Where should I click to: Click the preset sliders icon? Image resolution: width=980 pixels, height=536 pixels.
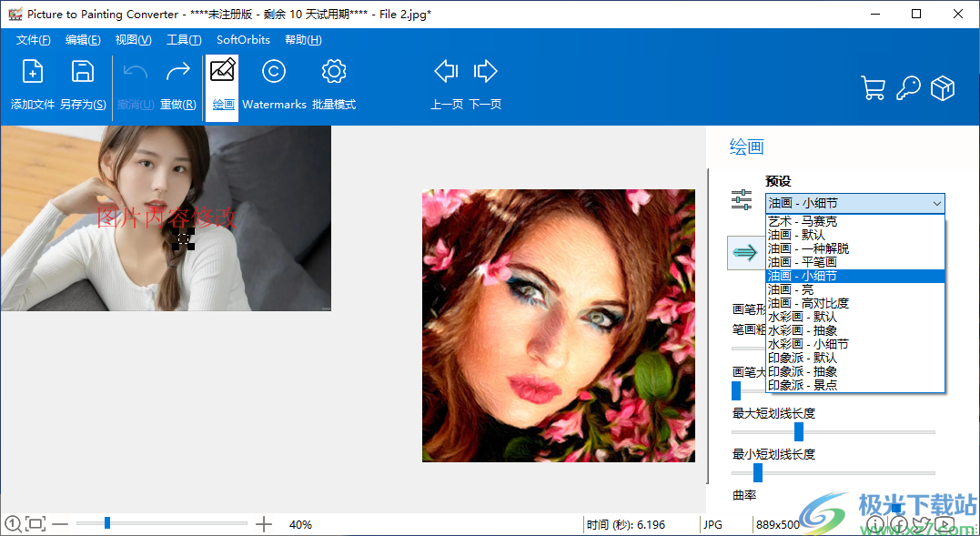(742, 199)
